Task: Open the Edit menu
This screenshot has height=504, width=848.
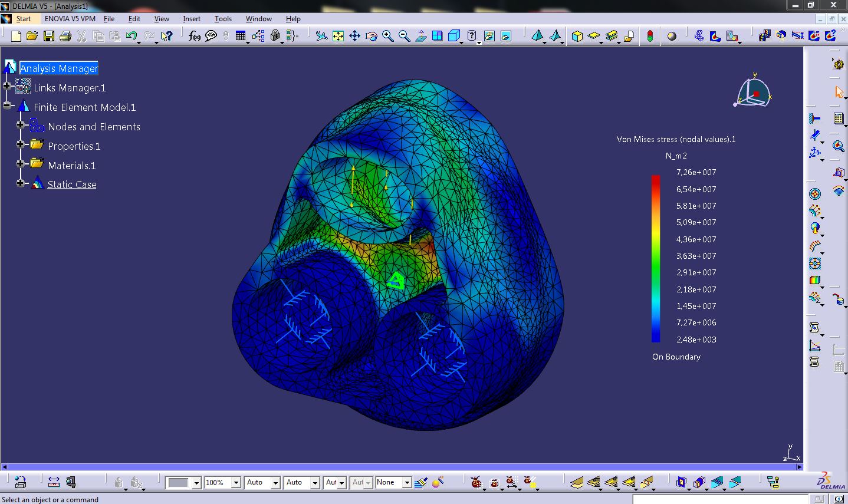Action: (134, 19)
